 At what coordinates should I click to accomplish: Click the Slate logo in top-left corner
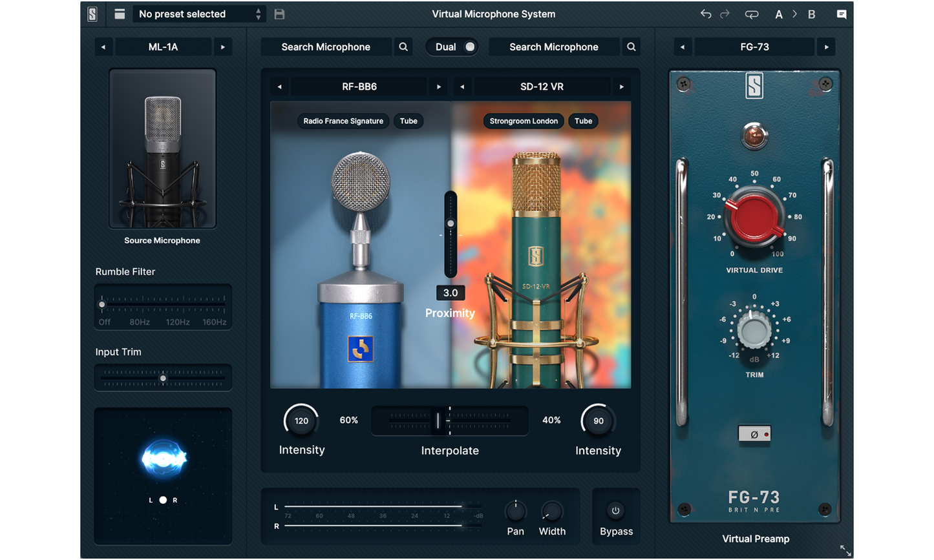coord(92,14)
